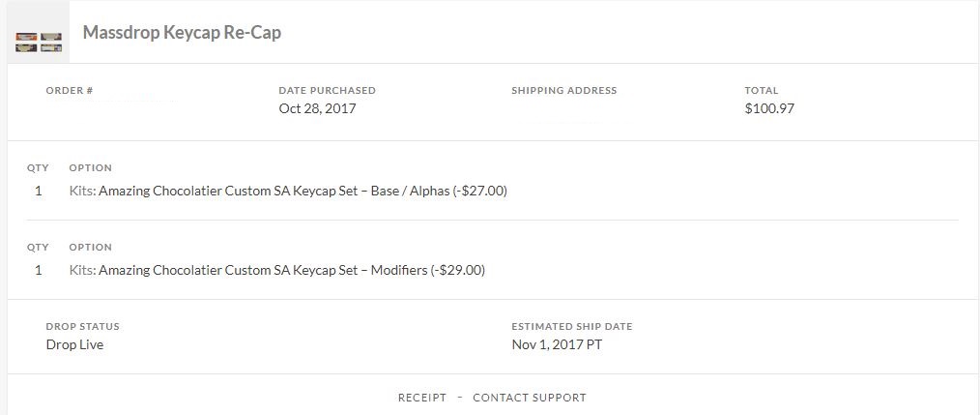Click the first OPTION column header
This screenshot has height=415, width=980.
pos(91,168)
